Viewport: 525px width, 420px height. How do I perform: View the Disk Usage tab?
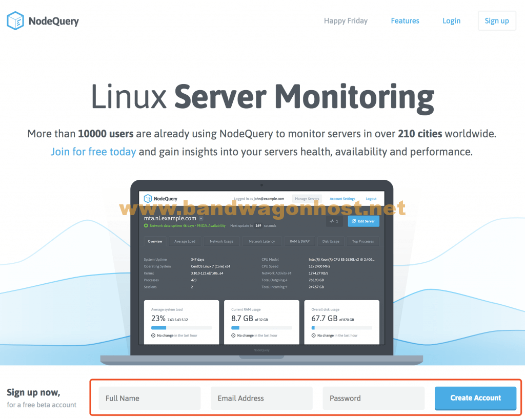pyautogui.click(x=331, y=241)
